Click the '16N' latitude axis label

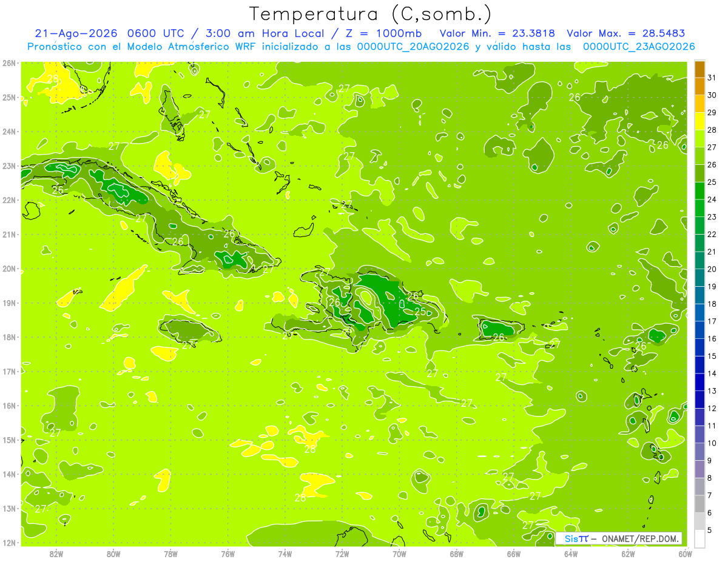(9, 406)
